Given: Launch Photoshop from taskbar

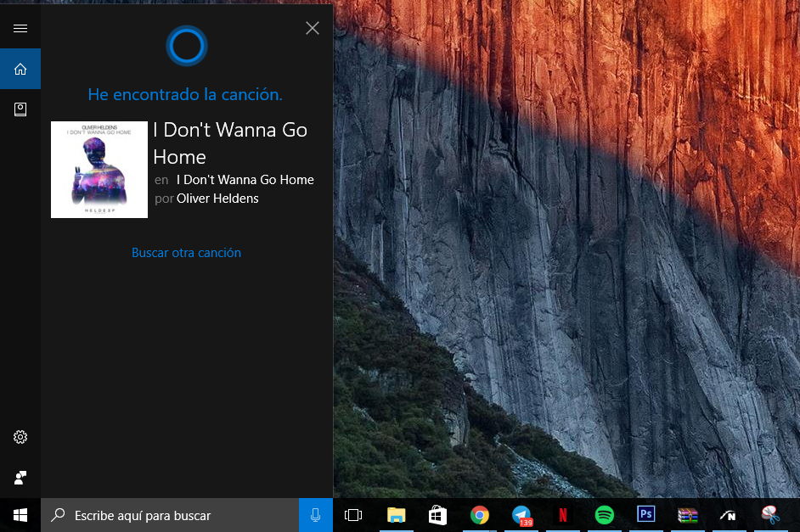Looking at the screenshot, I should coord(646,514).
